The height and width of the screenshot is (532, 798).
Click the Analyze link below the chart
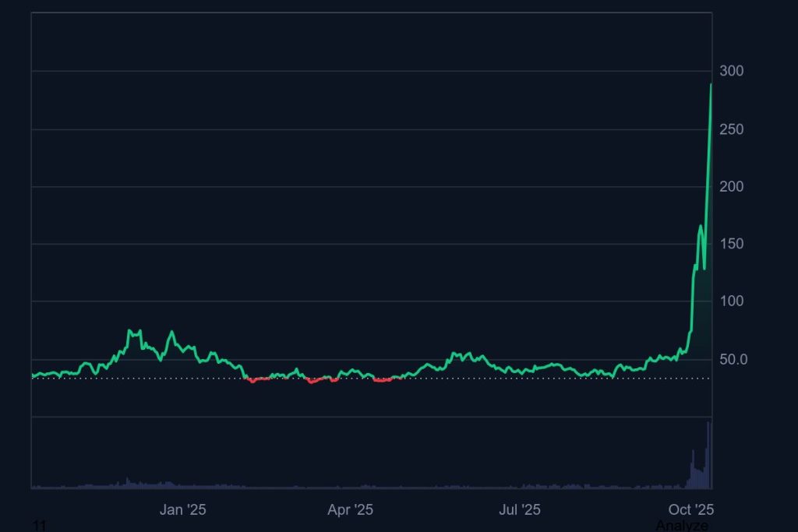(x=682, y=526)
